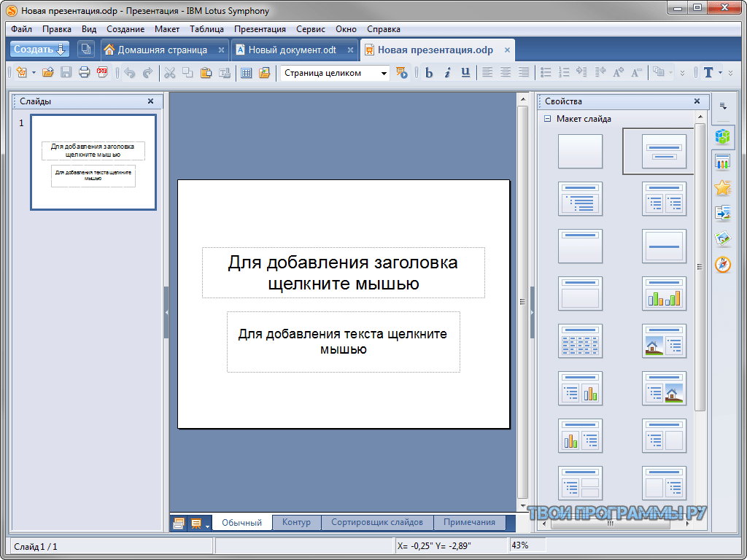Print the presentation with the printer icon
The height and width of the screenshot is (560, 747).
pyautogui.click(x=84, y=73)
